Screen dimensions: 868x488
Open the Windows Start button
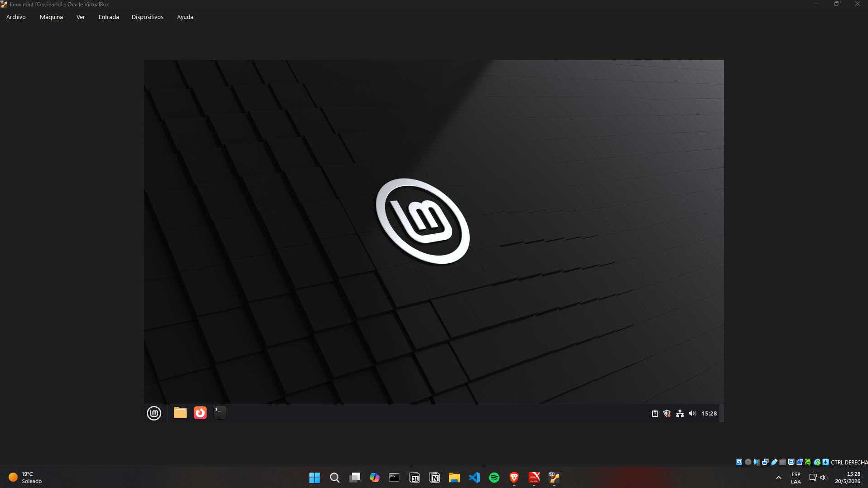(314, 478)
